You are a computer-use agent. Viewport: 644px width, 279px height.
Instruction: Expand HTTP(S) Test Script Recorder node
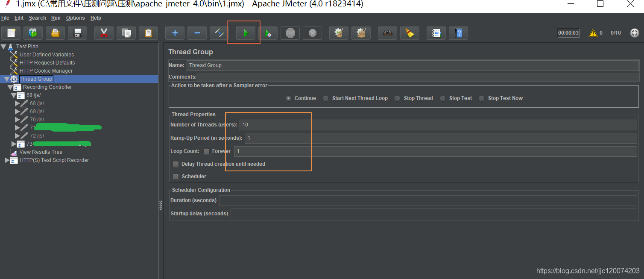[7, 160]
